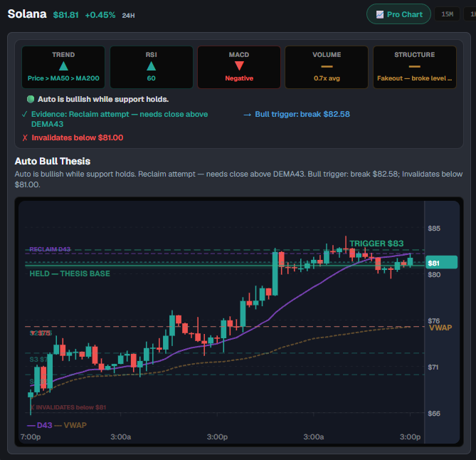Click the 'Price > MA50 > MA200' text
This screenshot has width=476, height=460.
pyautogui.click(x=63, y=78)
